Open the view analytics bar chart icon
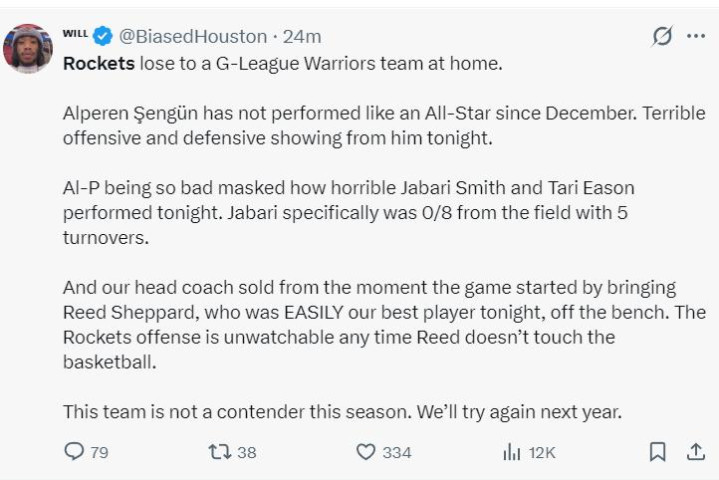Viewport: 719px width, 480px height. [x=511, y=452]
